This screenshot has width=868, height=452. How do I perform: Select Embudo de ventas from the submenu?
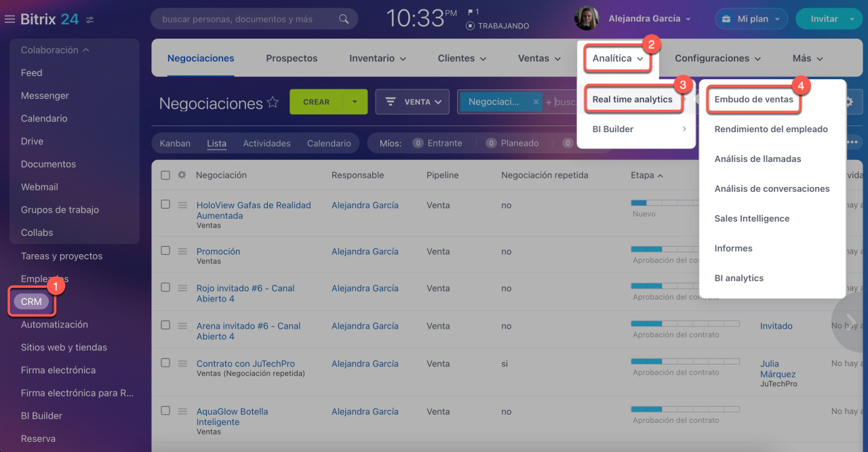tap(753, 100)
